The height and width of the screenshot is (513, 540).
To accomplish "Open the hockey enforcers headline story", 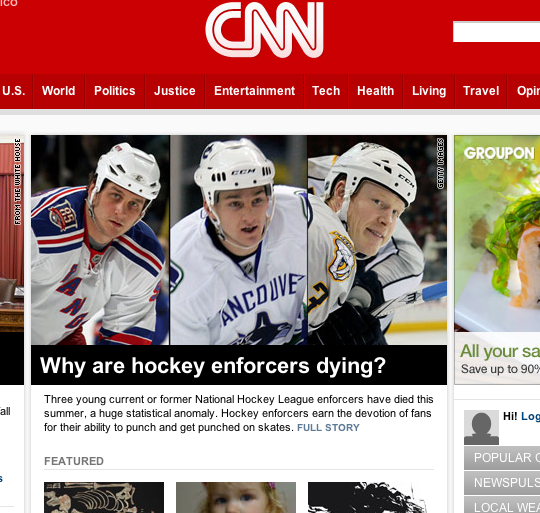I will [x=213, y=365].
